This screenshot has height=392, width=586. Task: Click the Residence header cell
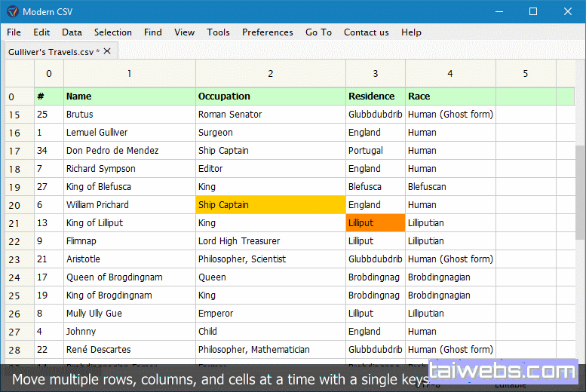click(x=376, y=96)
